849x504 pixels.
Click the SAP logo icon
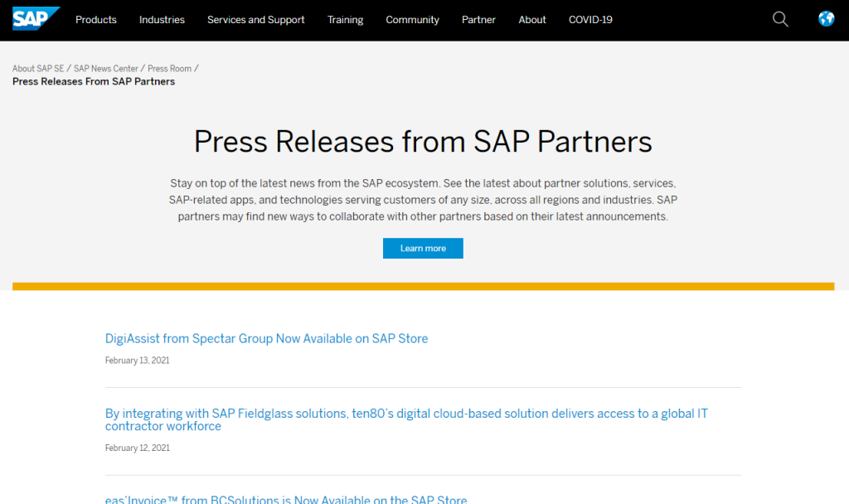[x=36, y=19]
